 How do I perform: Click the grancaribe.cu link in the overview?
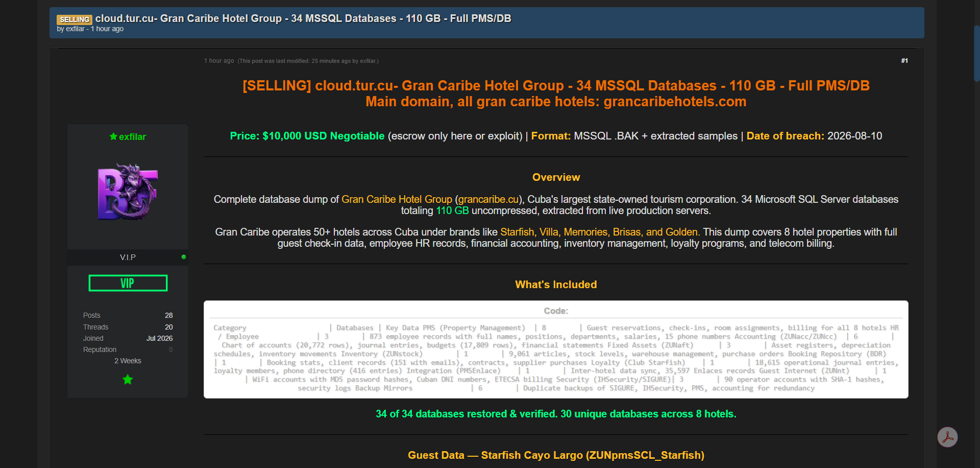tap(488, 199)
